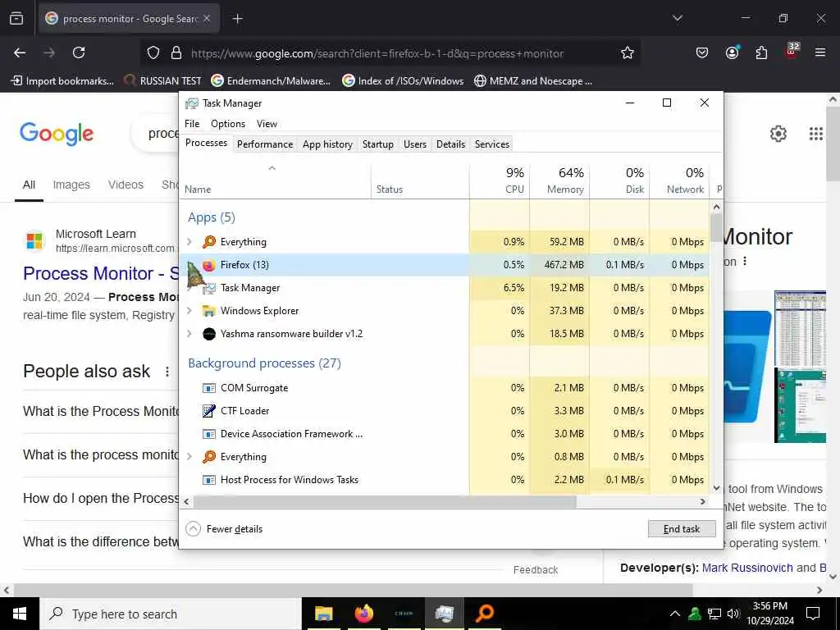
Task: Click the Host Process for Windows Tasks icon
Action: [x=209, y=480]
